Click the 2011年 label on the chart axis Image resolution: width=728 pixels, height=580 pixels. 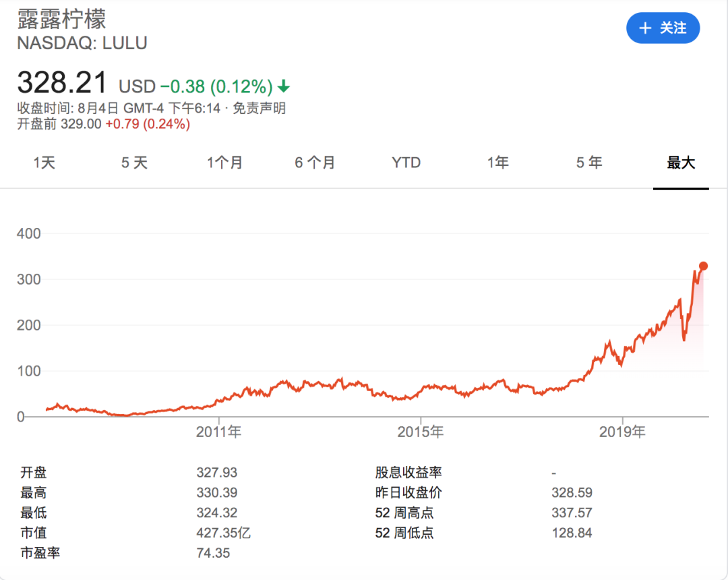218,432
